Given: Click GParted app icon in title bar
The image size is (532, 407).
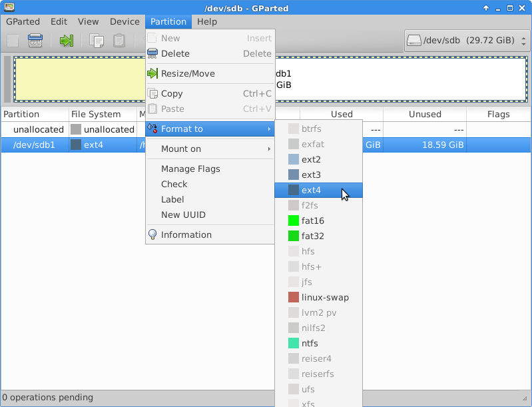Looking at the screenshot, I should (x=9, y=7).
